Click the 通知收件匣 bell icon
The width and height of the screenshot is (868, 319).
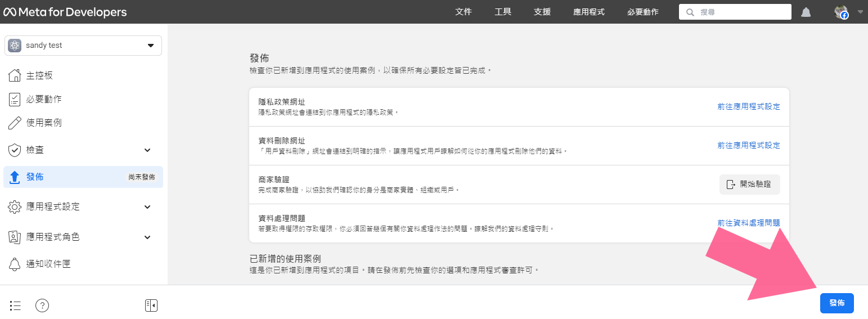[15, 264]
